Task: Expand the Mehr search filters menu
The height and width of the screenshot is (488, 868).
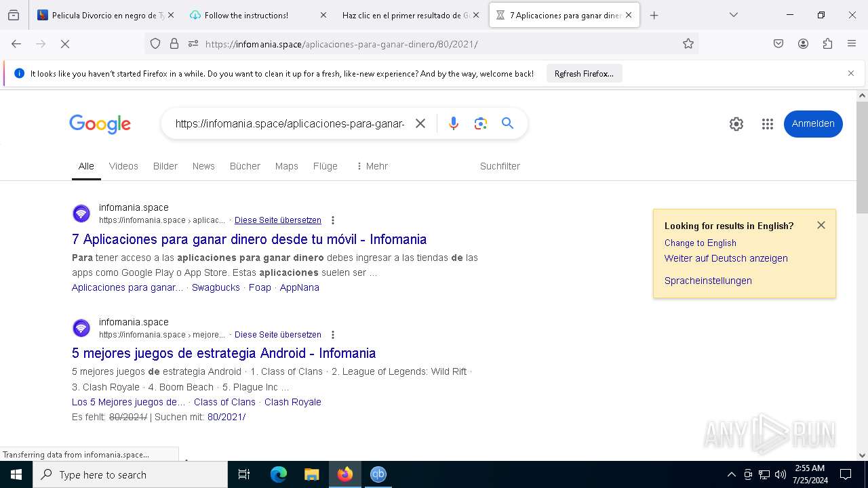Action: coord(372,166)
